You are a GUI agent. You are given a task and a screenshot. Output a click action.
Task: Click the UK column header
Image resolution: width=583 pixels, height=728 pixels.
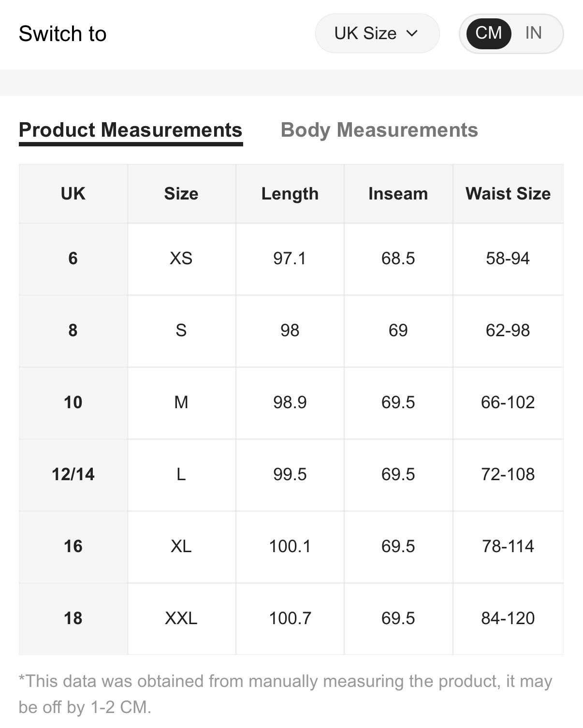click(x=73, y=194)
